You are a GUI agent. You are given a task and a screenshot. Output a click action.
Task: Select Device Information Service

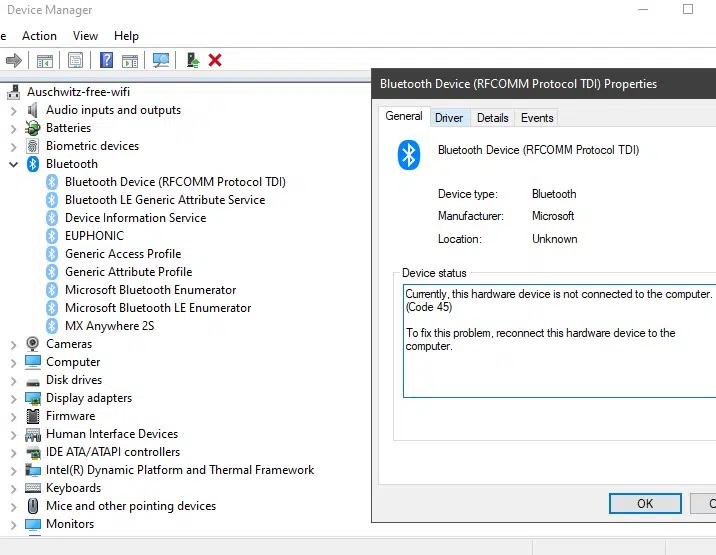click(x=136, y=218)
